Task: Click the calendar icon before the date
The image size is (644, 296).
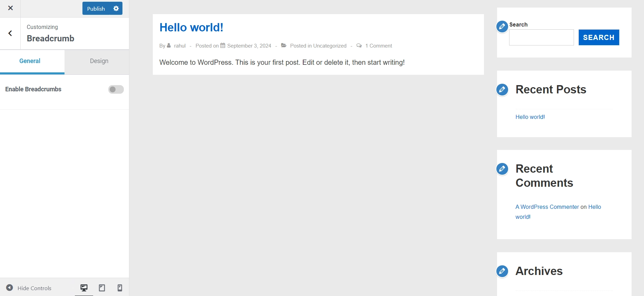Action: 223,45
